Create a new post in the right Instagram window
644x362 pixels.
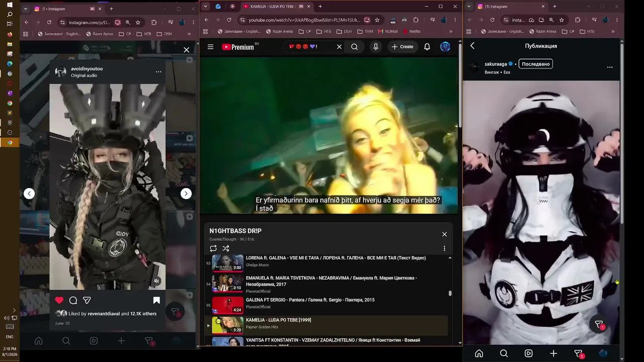click(x=553, y=353)
